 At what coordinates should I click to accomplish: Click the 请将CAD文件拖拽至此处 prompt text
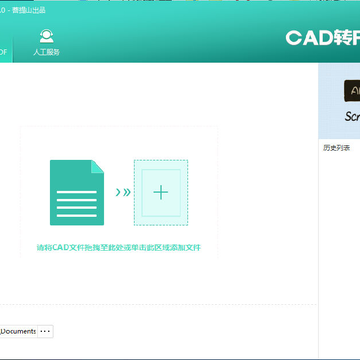119,248
